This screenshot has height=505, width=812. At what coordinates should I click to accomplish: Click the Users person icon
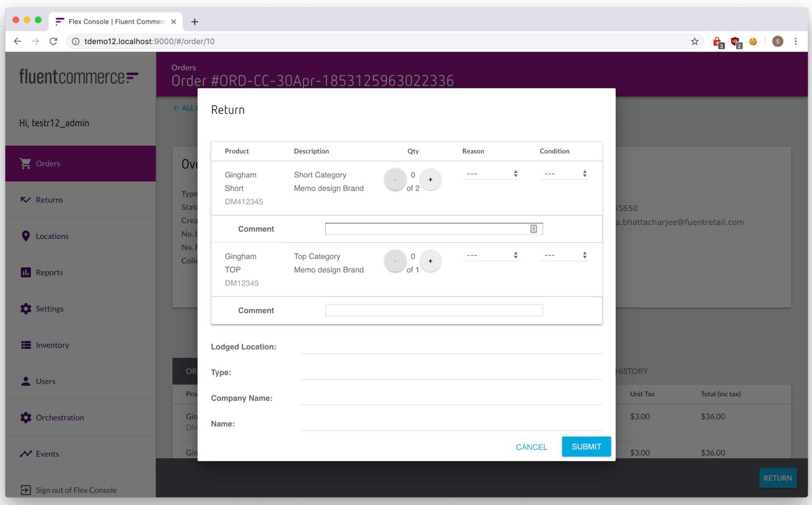pos(26,381)
